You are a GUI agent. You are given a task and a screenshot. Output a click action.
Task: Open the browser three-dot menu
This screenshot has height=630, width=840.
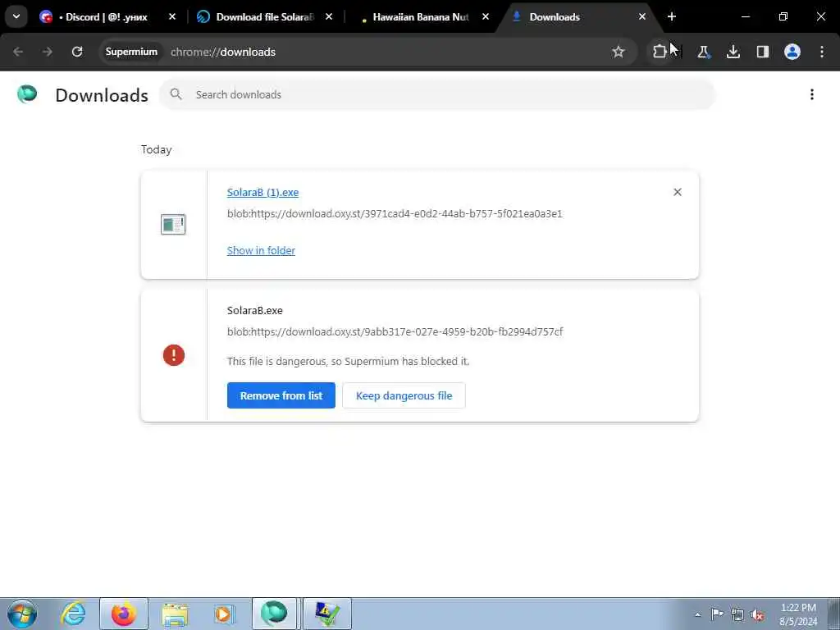click(822, 52)
